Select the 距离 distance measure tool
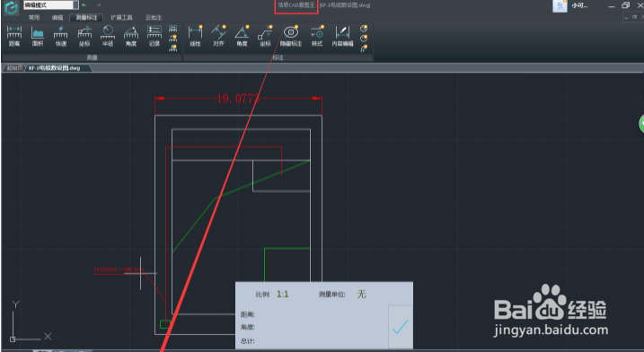 [x=14, y=36]
